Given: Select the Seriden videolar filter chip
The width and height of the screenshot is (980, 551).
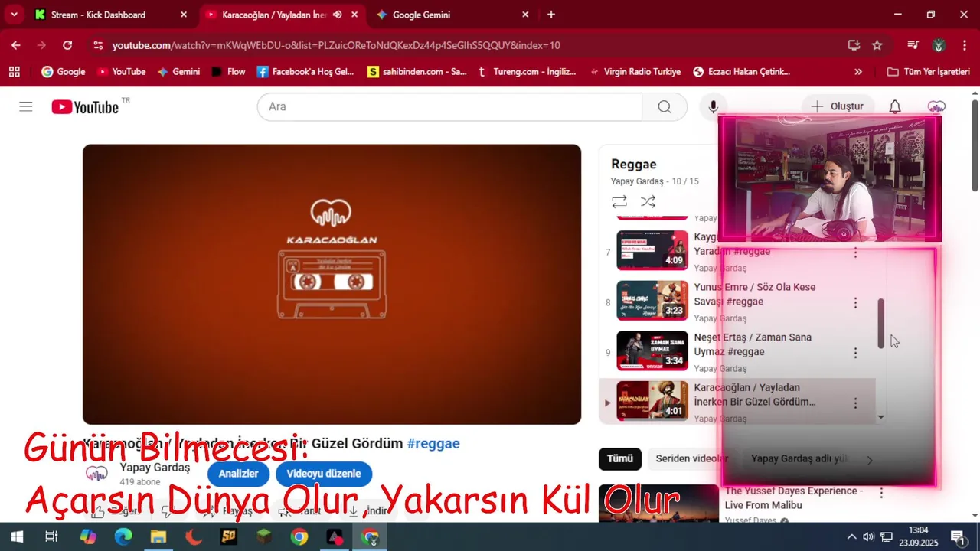Looking at the screenshot, I should 691,458.
